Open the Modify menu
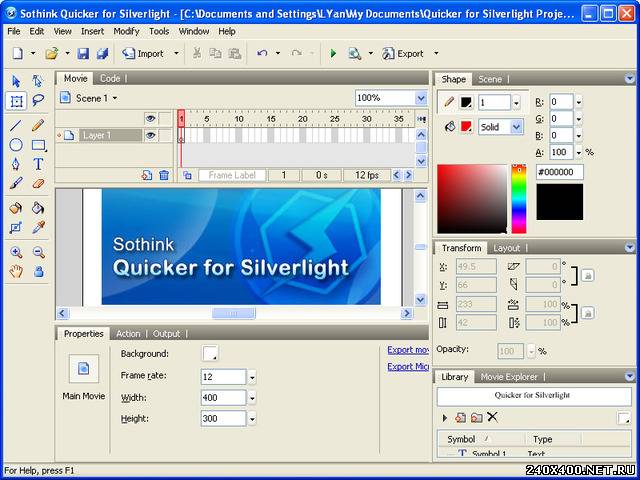 [126, 31]
